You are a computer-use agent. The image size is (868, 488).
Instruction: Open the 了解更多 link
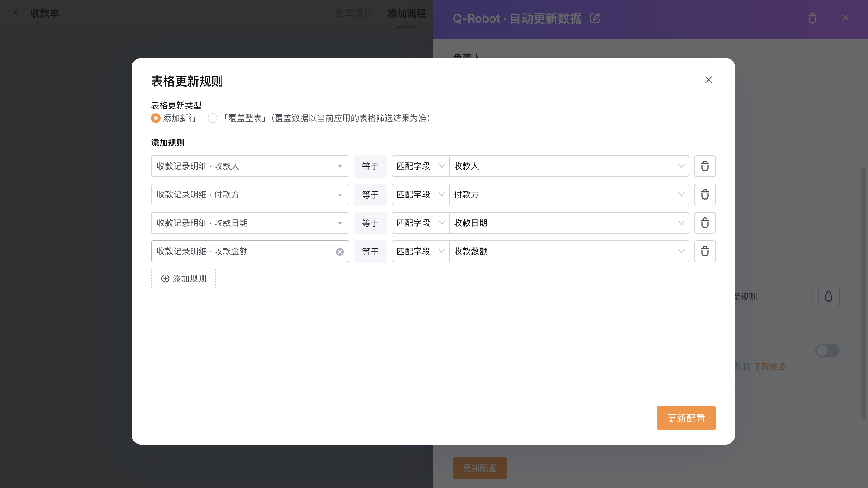pos(770,366)
